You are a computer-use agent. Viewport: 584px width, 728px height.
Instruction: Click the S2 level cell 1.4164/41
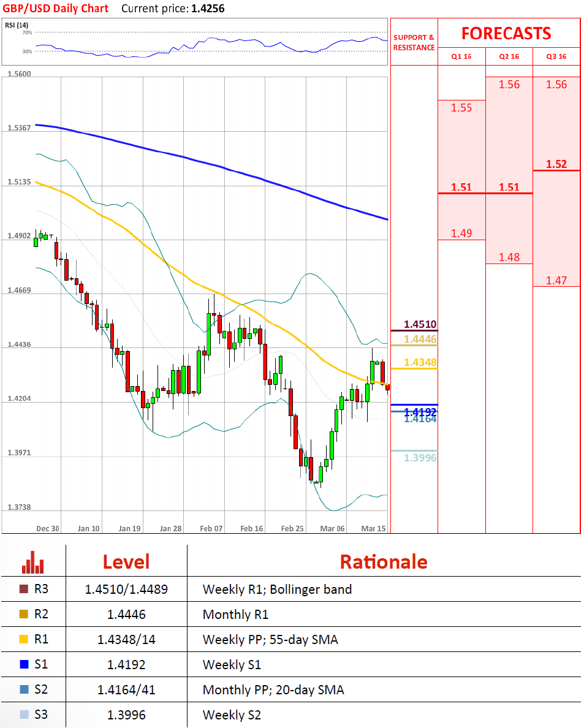tap(126, 689)
